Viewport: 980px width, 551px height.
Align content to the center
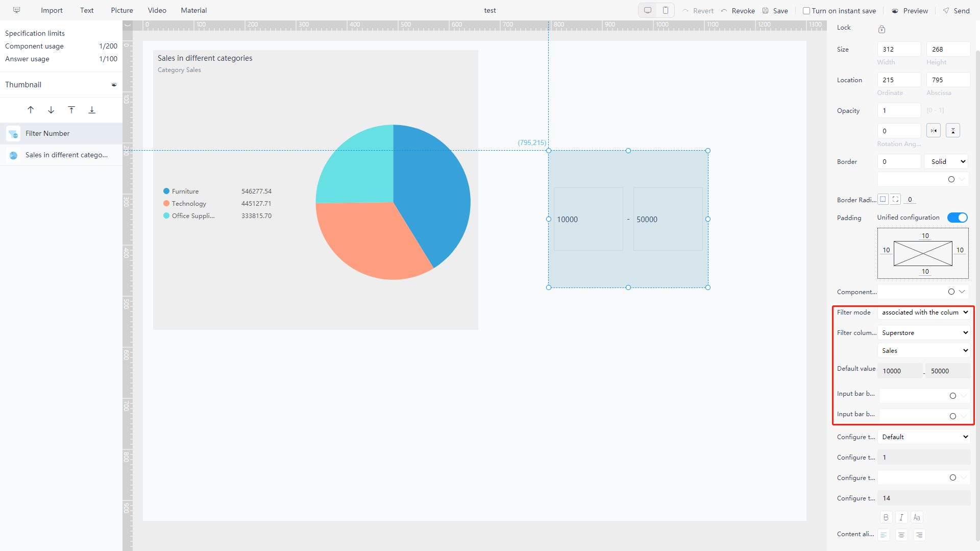[x=901, y=535]
